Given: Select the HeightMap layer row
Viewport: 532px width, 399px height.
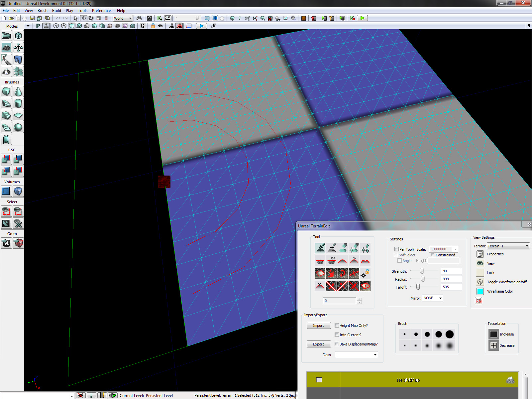Looking at the screenshot, I should pos(412,380).
